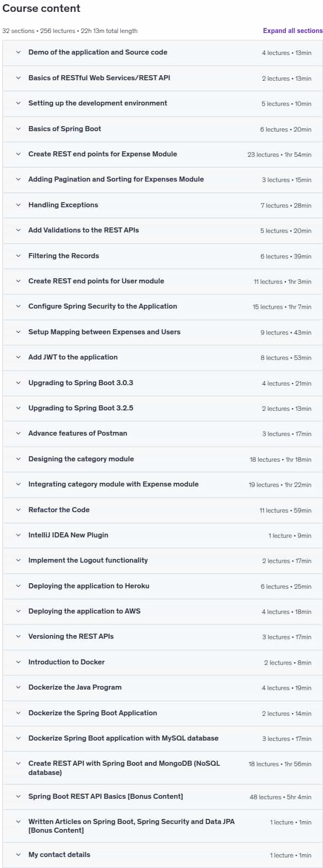Screen dimensions: 323x868
Task: Expand chevron beside Demo of the application
Action: 18,52
